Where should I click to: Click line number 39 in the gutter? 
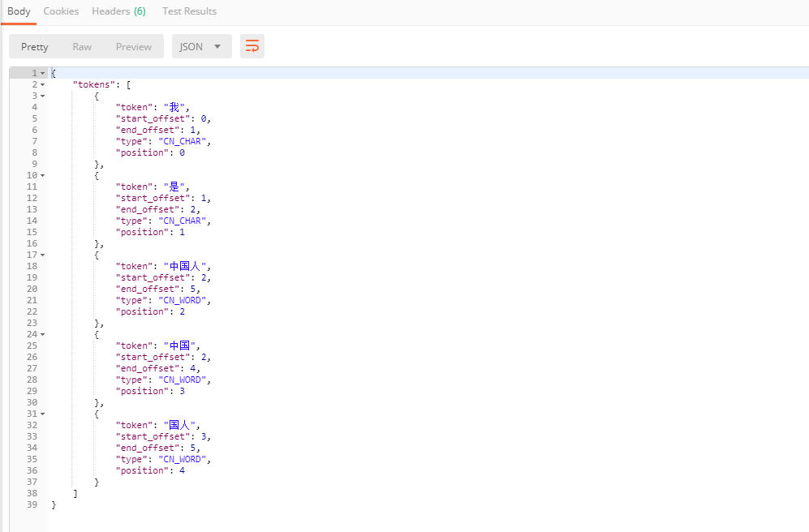[x=32, y=504]
